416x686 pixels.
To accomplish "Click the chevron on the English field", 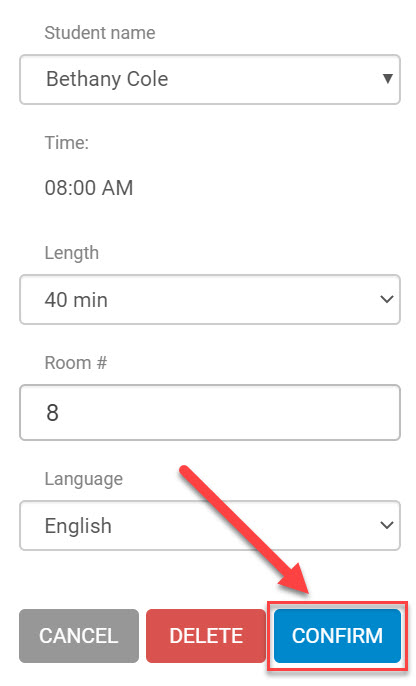I will 387,525.
